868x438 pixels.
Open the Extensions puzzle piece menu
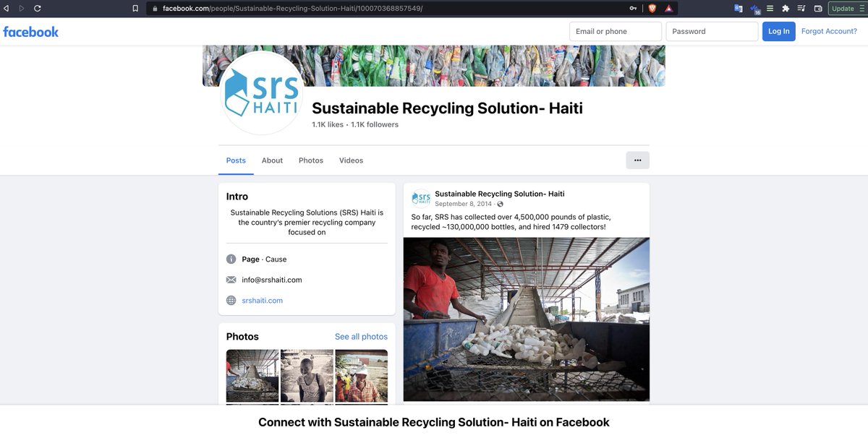pos(786,8)
